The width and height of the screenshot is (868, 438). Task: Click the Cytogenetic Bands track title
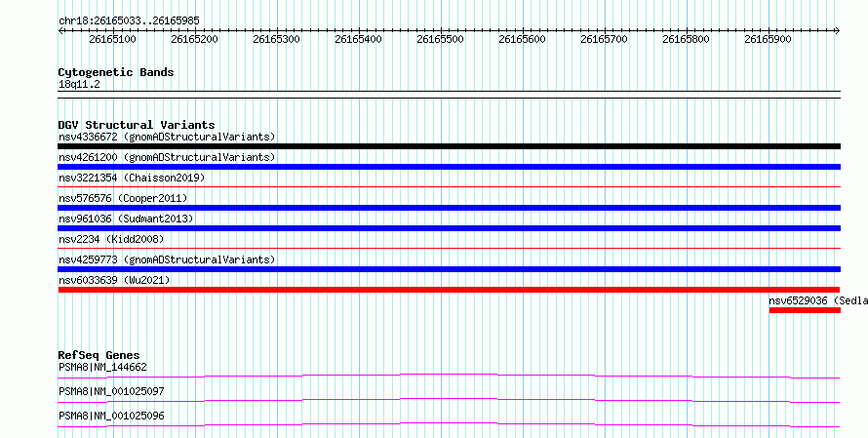coord(116,72)
